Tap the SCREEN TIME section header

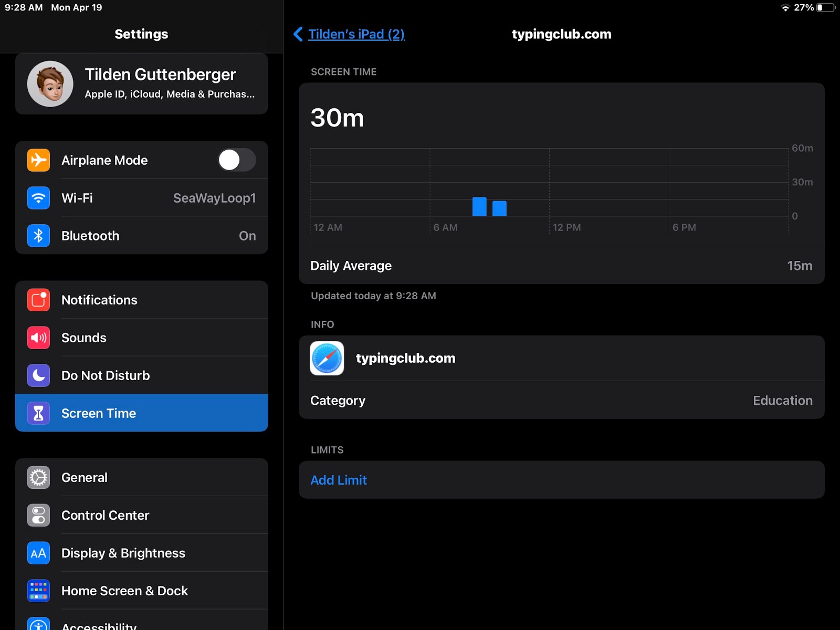pos(343,72)
